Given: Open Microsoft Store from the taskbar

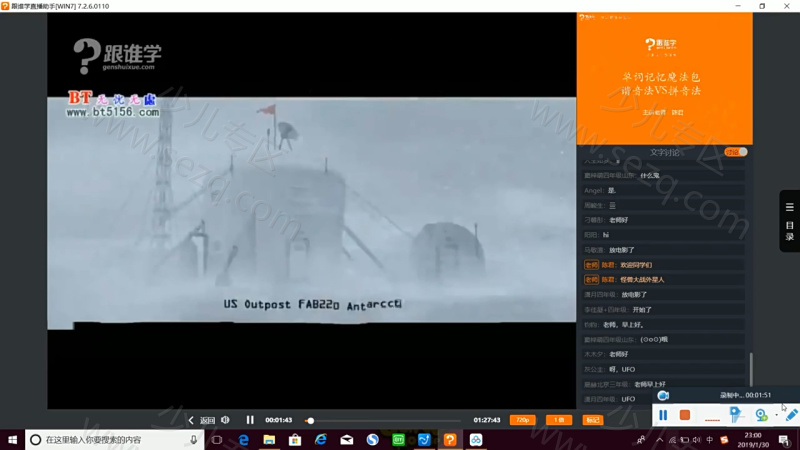Looking at the screenshot, I should 295,440.
